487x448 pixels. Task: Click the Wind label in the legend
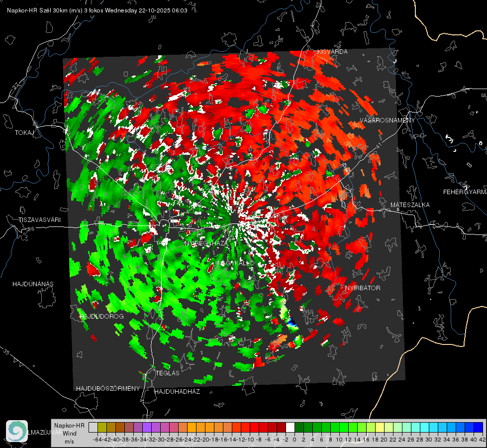(70, 434)
